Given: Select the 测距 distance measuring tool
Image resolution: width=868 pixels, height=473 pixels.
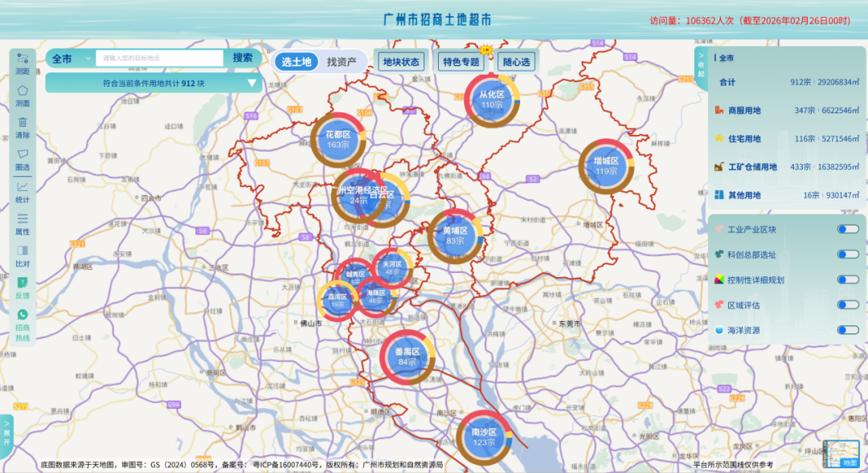Looking at the screenshot, I should pyautogui.click(x=23, y=59).
